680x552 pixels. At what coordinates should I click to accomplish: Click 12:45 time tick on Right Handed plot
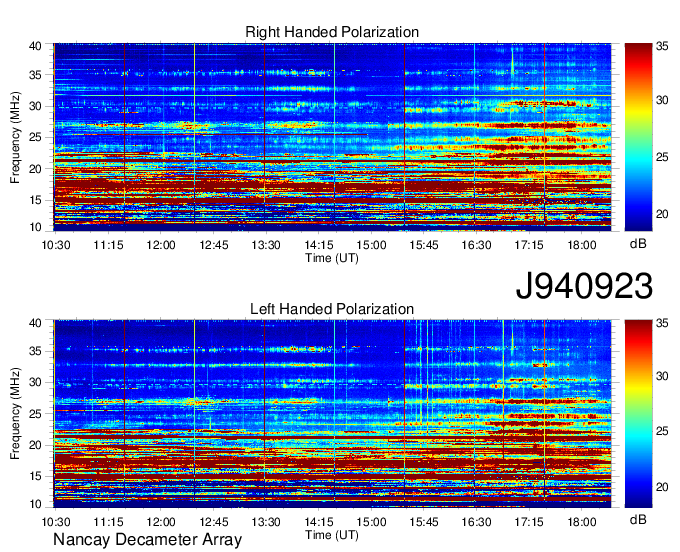click(214, 245)
